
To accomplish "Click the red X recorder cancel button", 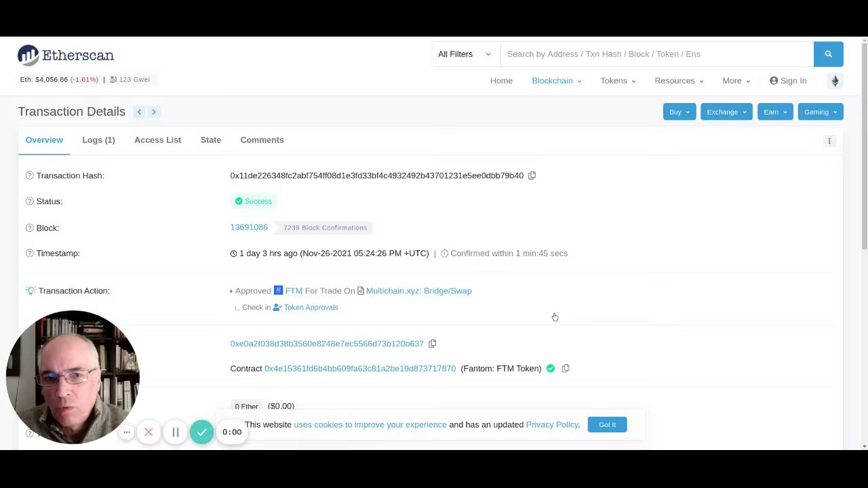I will (149, 432).
